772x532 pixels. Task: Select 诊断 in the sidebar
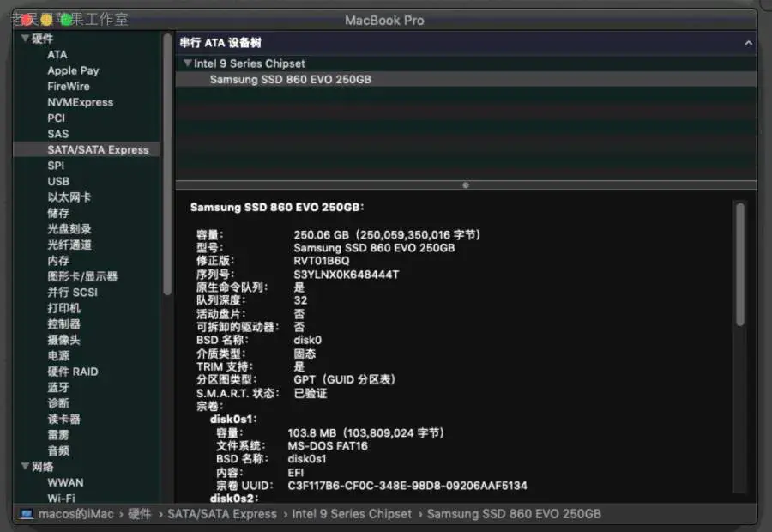[58, 403]
